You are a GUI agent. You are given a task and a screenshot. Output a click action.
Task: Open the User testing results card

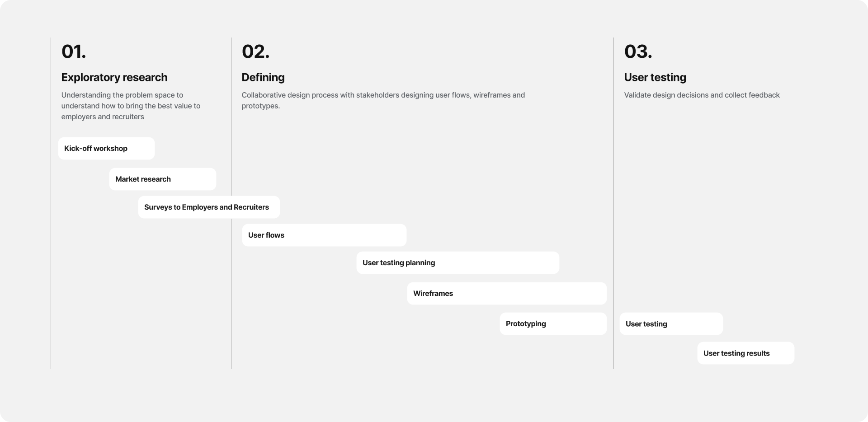tap(746, 353)
